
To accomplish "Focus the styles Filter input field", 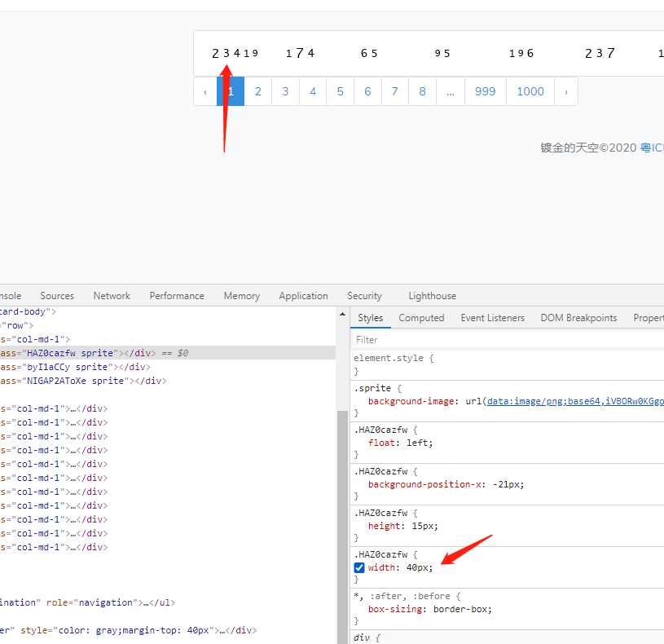I will pos(508,340).
